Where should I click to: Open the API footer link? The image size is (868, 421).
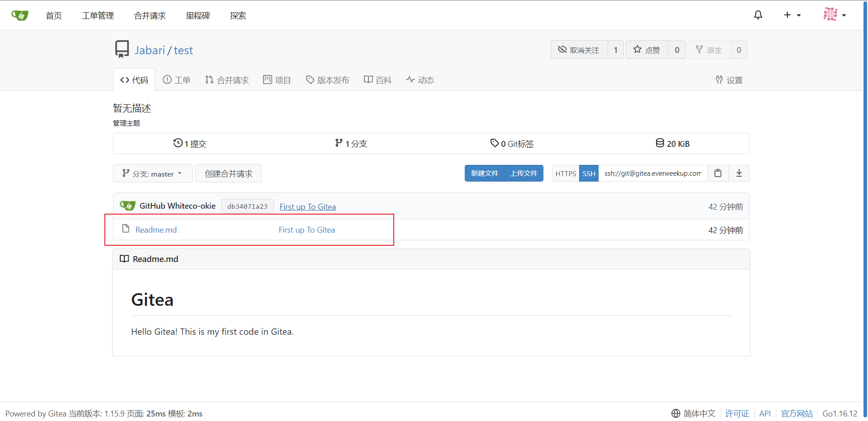(x=765, y=413)
